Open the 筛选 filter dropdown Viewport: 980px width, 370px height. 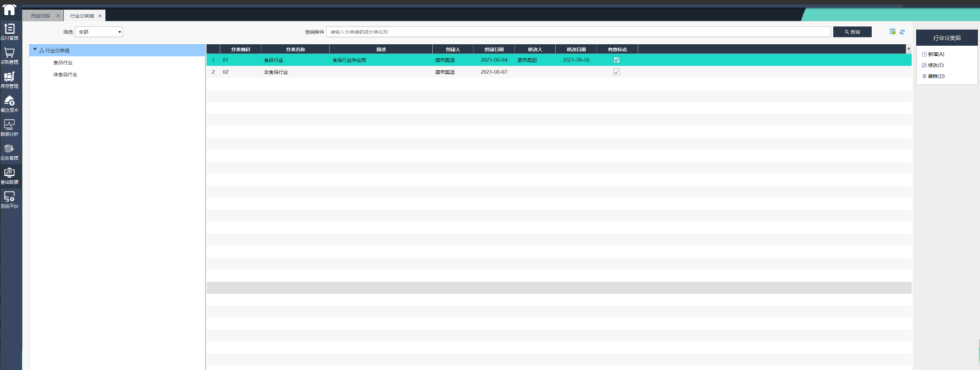[x=99, y=32]
